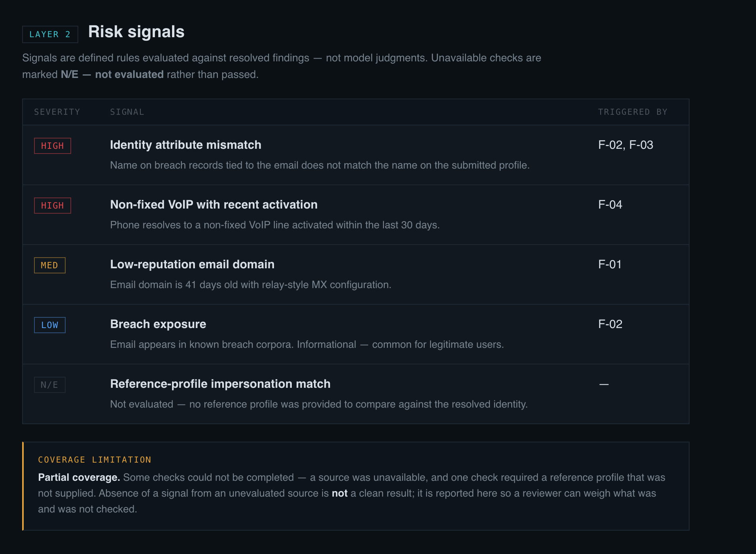Select the Risk signals heading
The height and width of the screenshot is (554, 756).
[x=136, y=32]
